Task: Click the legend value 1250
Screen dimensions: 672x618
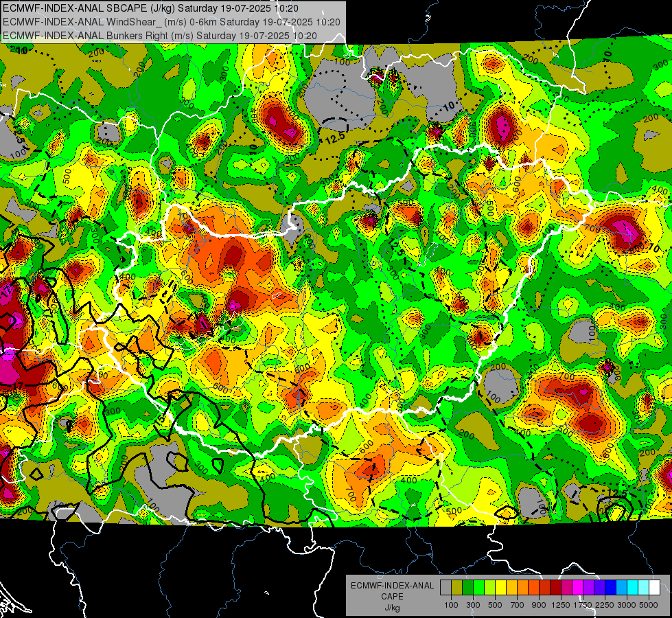Action: pyautogui.click(x=561, y=605)
